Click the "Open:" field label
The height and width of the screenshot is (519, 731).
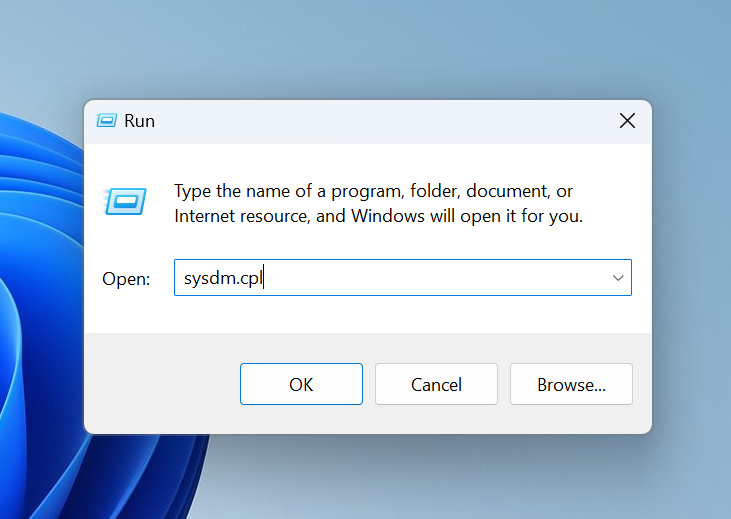[x=126, y=279]
